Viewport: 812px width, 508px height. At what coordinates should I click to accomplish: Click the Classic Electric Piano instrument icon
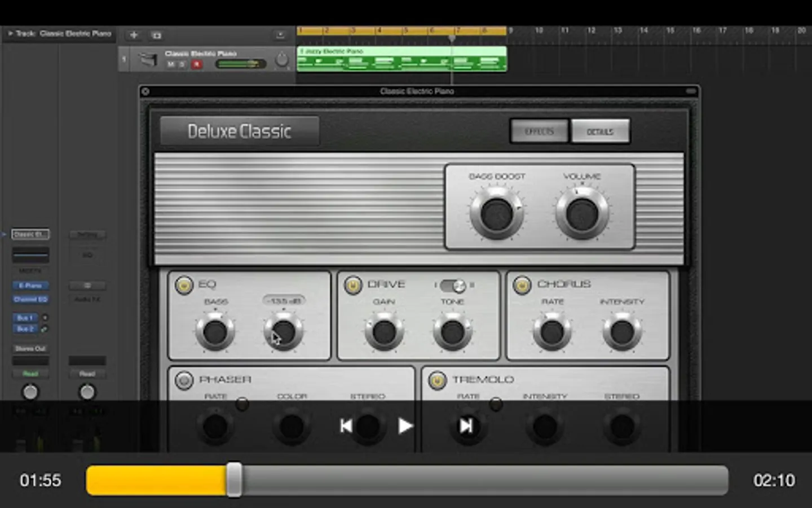148,59
